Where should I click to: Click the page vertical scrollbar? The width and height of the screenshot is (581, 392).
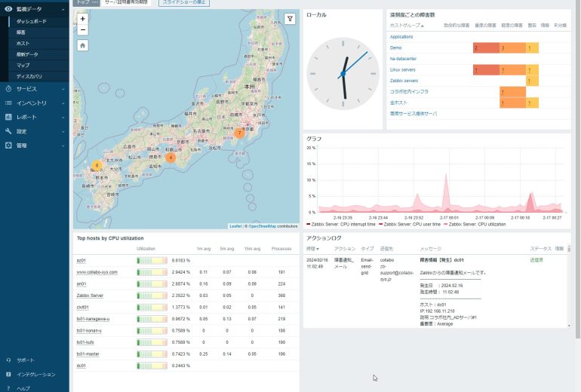578,168
